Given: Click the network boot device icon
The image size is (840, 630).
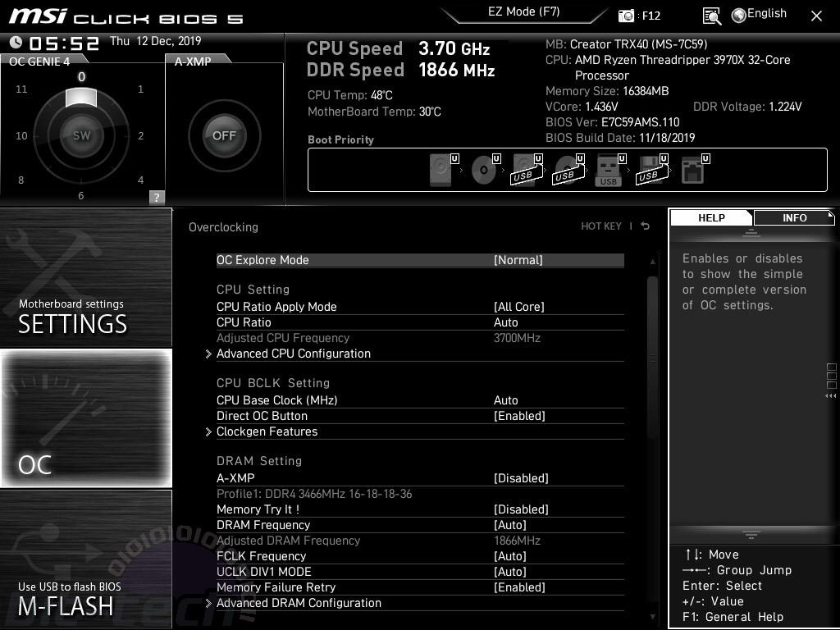Looking at the screenshot, I should coord(695,169).
